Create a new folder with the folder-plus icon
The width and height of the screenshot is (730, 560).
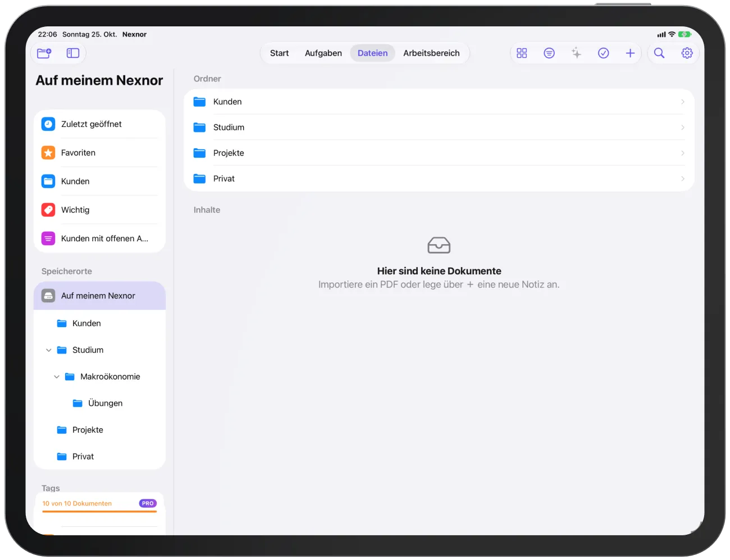[44, 53]
